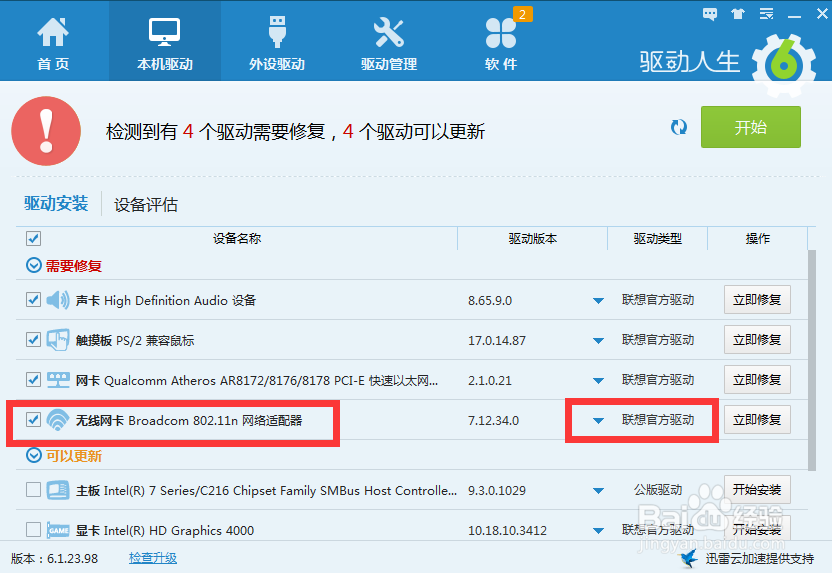Uncheck the 无线网卡 Broadcom checkbox
Viewport: 832px width, 573px height.
pos(33,420)
